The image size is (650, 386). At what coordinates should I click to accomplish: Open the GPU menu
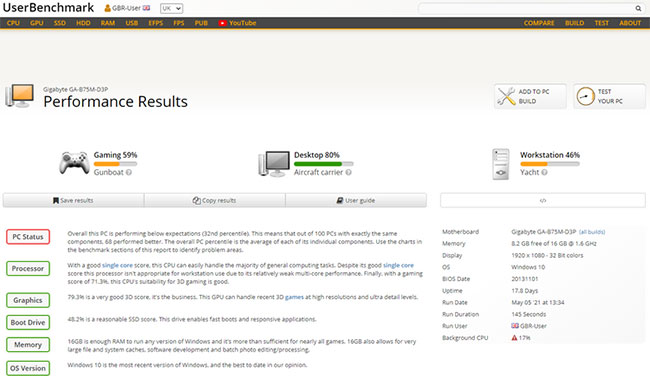point(36,23)
